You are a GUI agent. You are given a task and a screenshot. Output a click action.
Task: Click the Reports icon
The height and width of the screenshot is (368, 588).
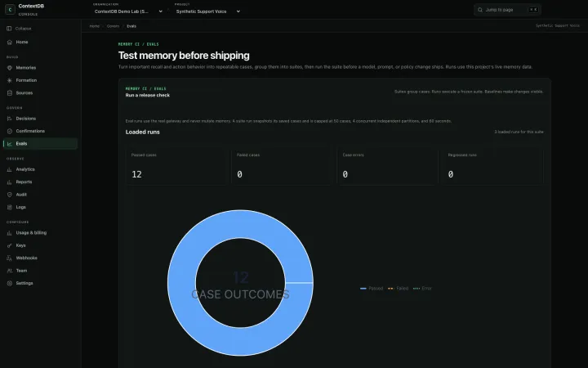click(9, 182)
